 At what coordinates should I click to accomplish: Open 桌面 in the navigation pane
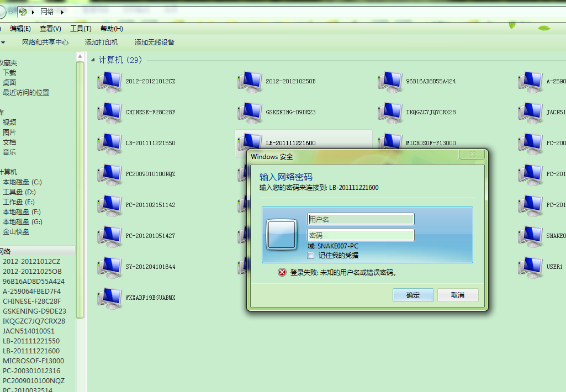tap(9, 83)
